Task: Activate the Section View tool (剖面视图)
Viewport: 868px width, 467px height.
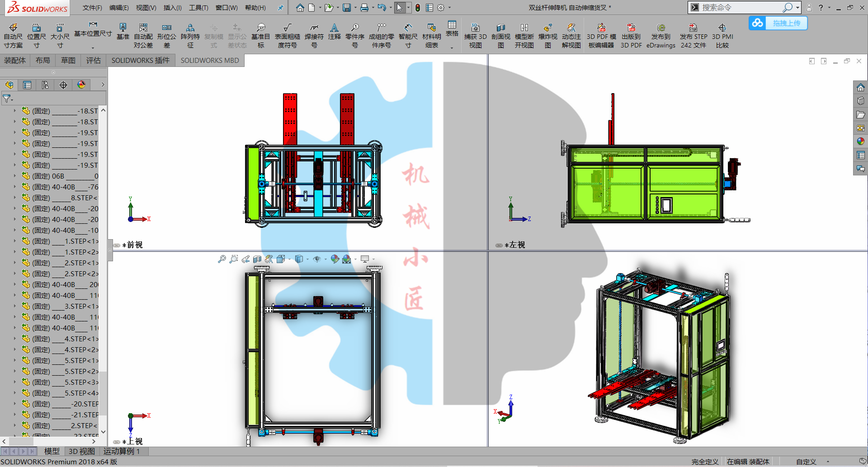Action: click(501, 36)
